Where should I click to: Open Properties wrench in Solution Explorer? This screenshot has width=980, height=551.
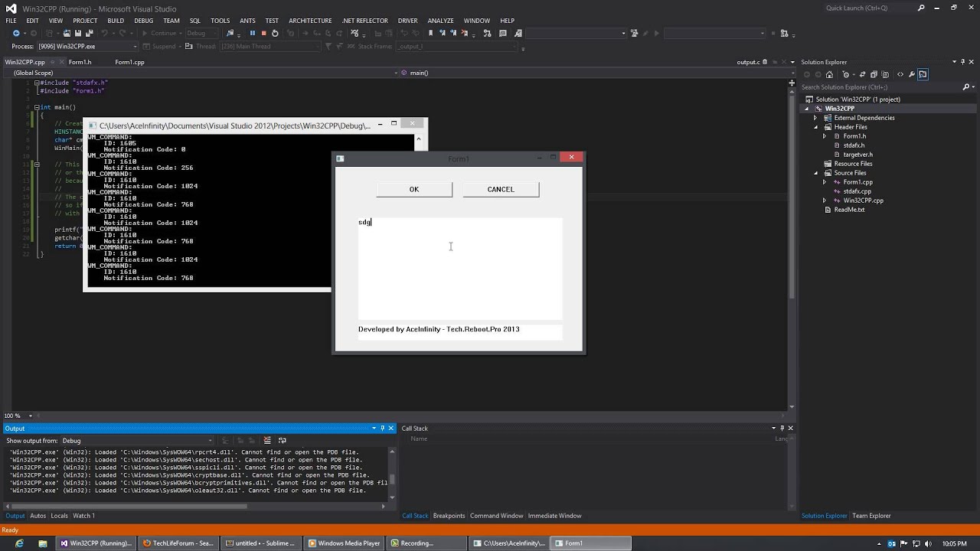911,74
